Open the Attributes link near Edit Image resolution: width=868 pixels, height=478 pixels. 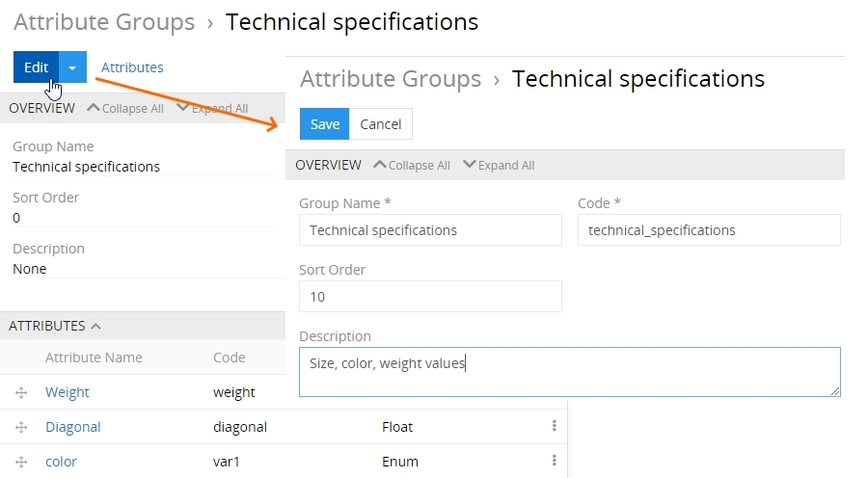point(132,67)
